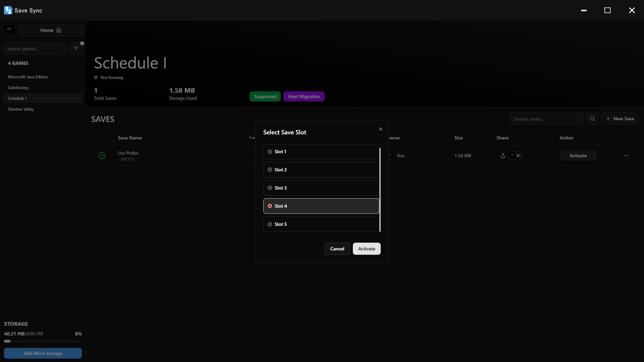Image resolution: width=644 pixels, height=362 pixels.
Task: Open the three-dot menu for Los Pollos save
Action: (626, 156)
